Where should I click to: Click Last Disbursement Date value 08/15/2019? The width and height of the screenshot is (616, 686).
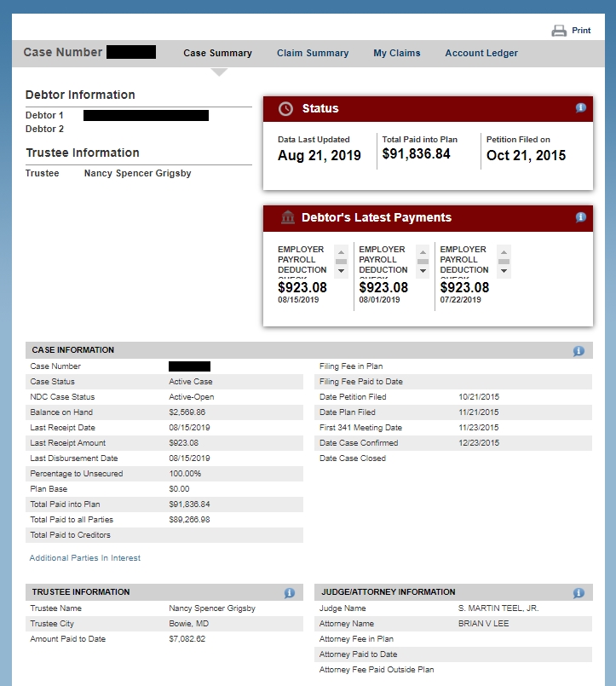(x=189, y=458)
